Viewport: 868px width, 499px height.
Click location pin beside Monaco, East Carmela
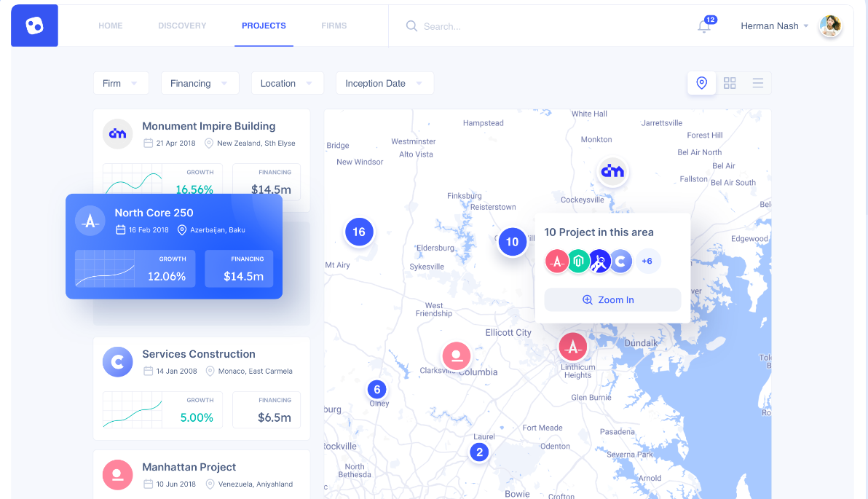(x=210, y=371)
